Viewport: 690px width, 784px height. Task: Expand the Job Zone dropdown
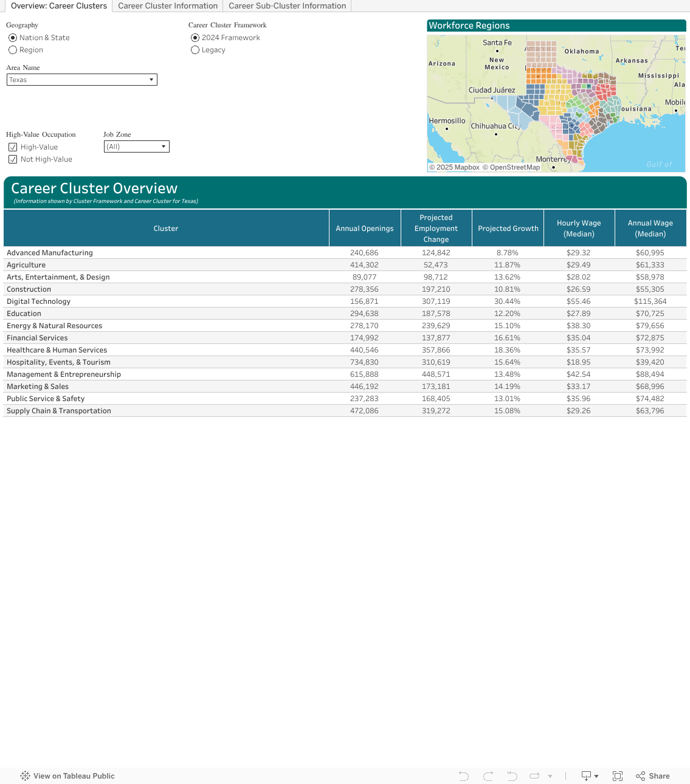(137, 146)
